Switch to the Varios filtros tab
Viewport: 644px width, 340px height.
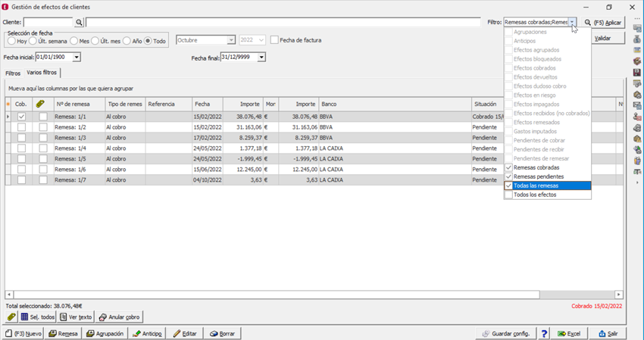pyautogui.click(x=42, y=72)
